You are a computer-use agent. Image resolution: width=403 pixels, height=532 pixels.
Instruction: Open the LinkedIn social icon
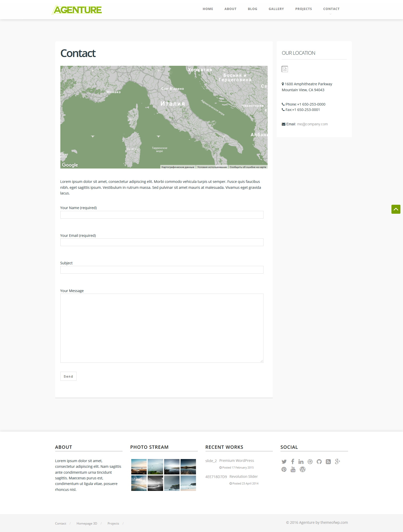pyautogui.click(x=301, y=462)
